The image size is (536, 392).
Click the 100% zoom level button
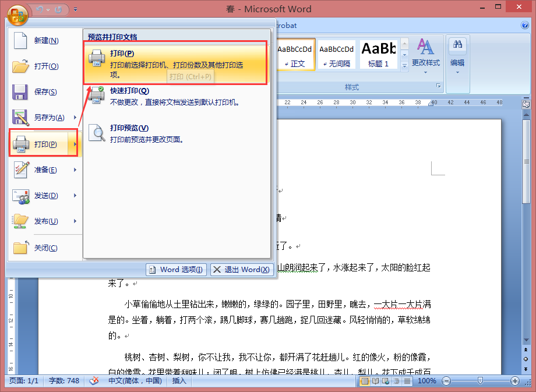(426, 381)
